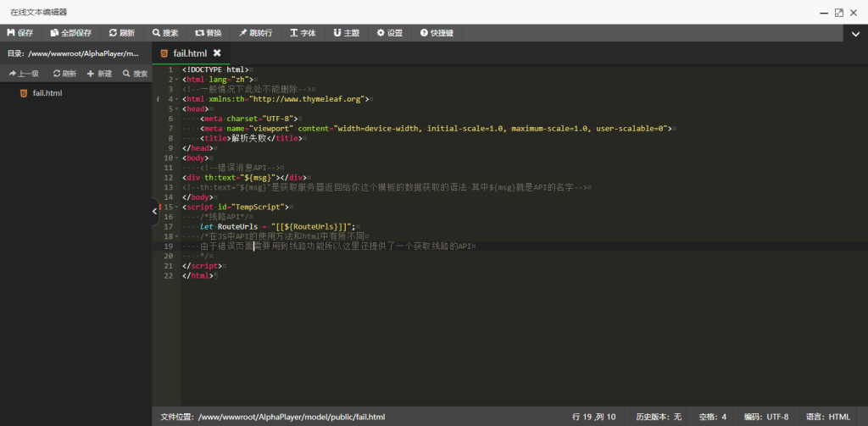This screenshot has height=426, width=868.
Task: Click the thymeleaf.org URL string on line 4
Action: click(309, 99)
